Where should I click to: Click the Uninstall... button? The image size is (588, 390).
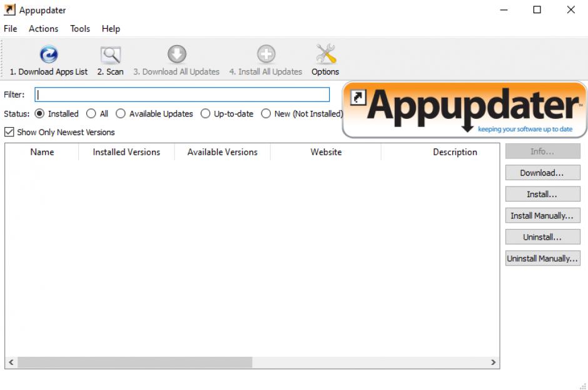coord(542,237)
